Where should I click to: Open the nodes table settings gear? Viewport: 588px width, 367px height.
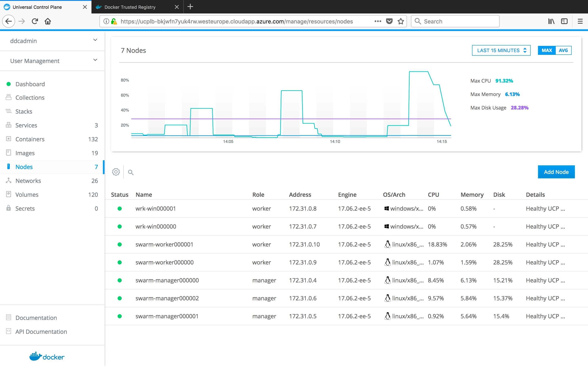tap(116, 172)
